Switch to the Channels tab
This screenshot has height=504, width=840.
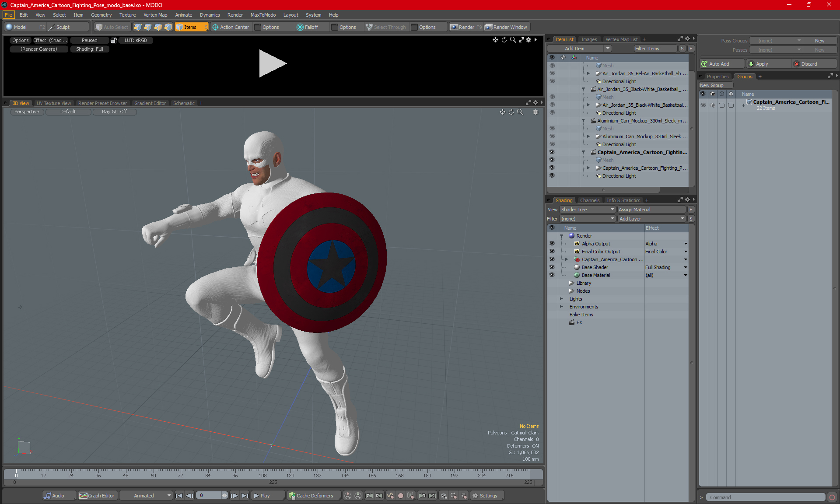pos(590,200)
